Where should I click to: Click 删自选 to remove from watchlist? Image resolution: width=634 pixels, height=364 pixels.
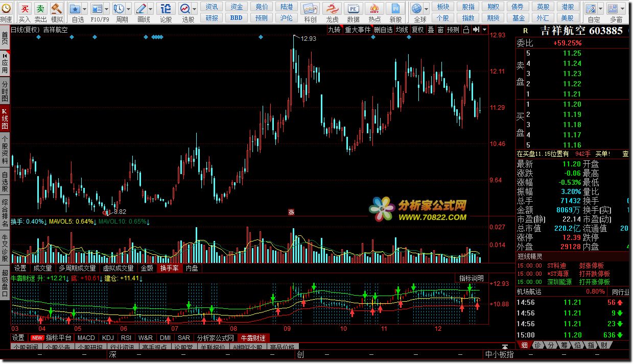coord(383,30)
